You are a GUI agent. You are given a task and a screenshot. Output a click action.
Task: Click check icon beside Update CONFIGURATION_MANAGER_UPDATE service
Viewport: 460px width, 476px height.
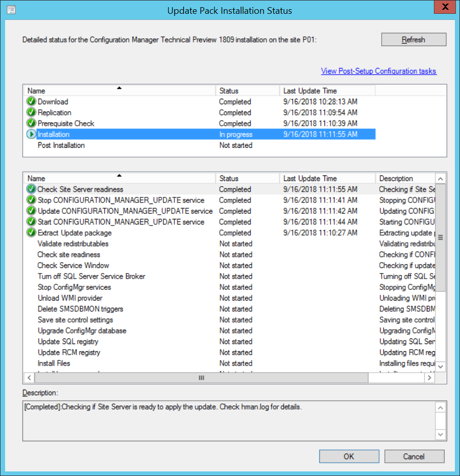31,211
